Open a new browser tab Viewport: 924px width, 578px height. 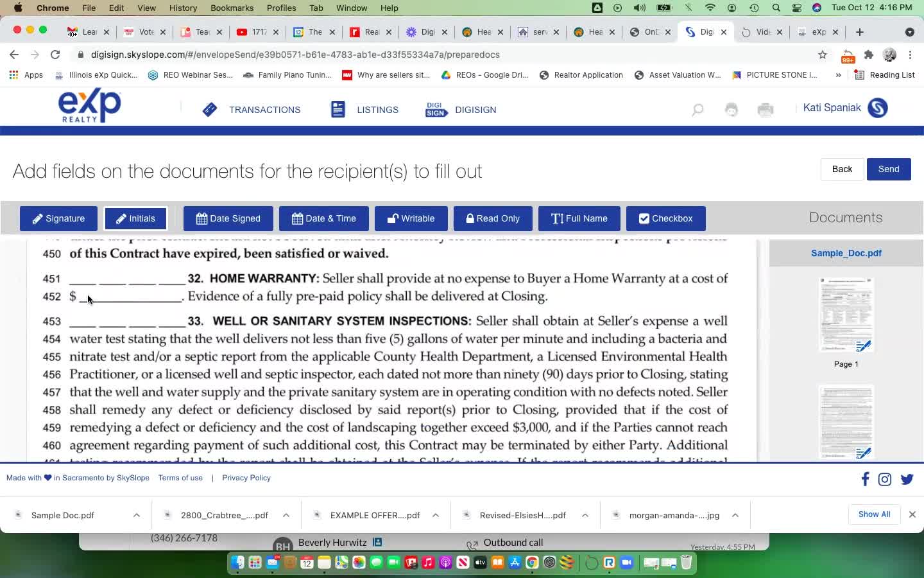click(860, 32)
